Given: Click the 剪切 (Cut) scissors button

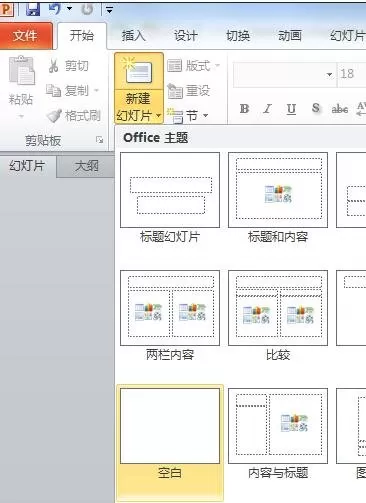Looking at the screenshot, I should click(x=68, y=65).
